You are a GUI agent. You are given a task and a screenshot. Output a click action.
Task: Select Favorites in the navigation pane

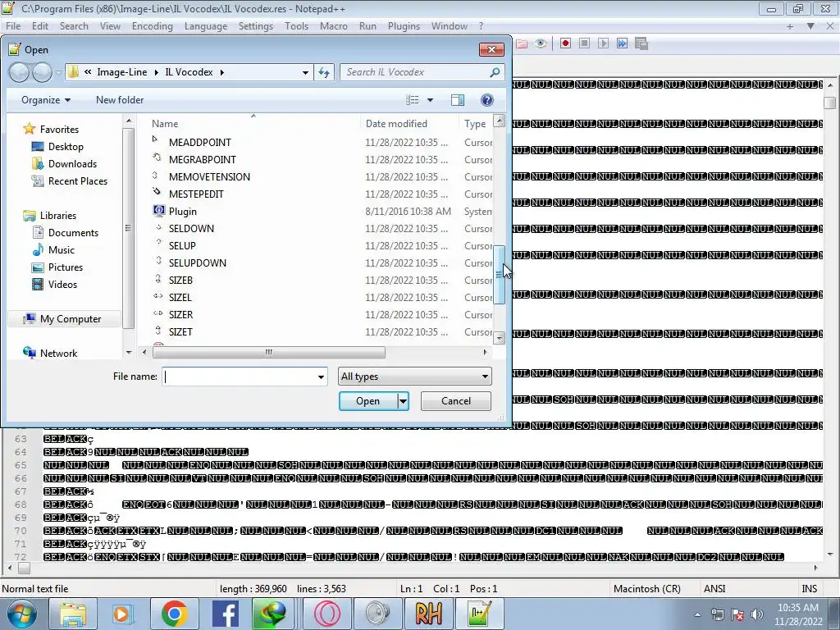pyautogui.click(x=59, y=130)
